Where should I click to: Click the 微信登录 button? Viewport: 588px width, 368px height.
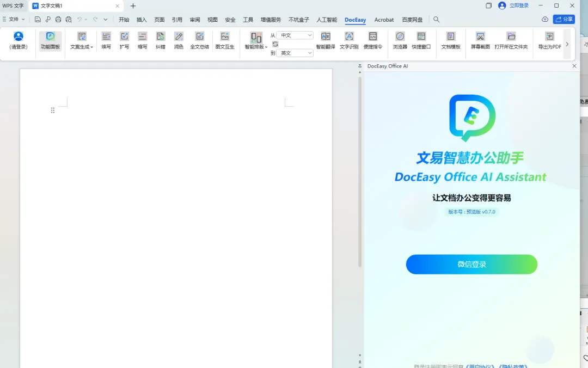471,264
